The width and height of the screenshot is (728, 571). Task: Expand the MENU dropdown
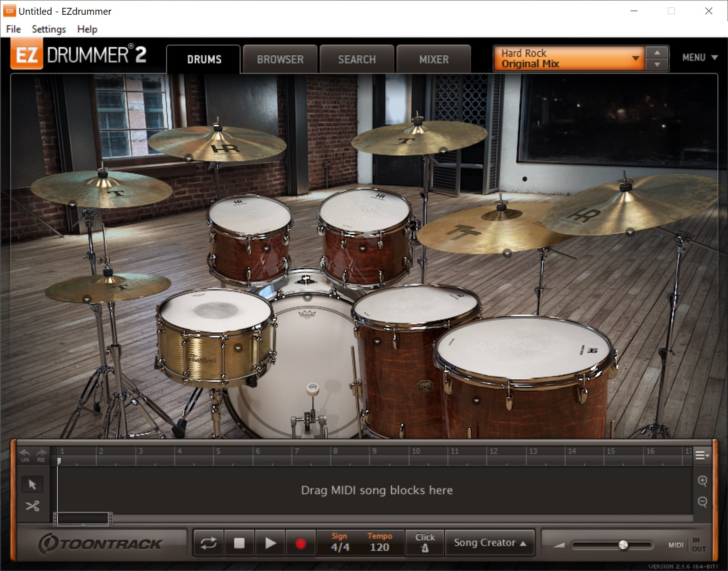(x=700, y=58)
